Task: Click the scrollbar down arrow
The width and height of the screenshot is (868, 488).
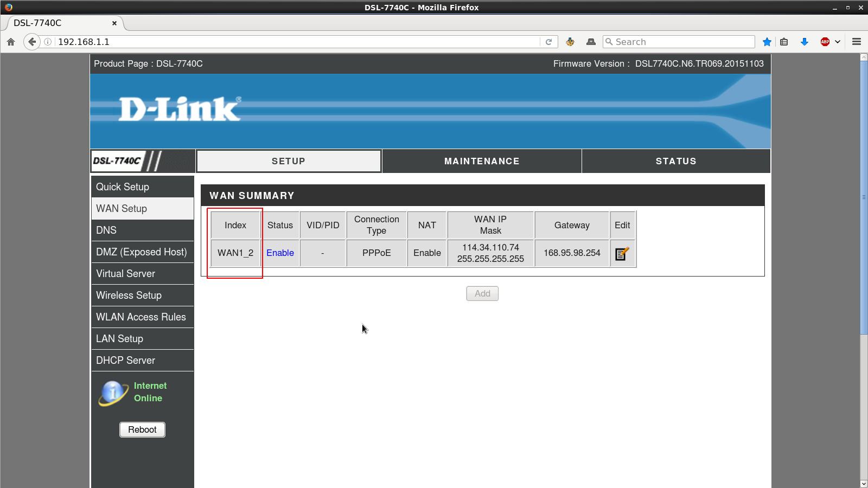Action: [864, 484]
